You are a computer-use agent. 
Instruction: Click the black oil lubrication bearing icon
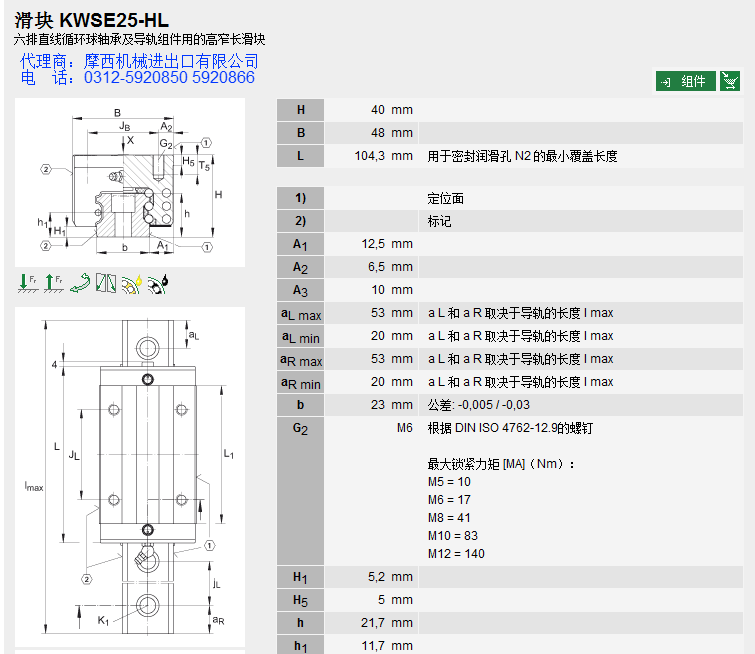[158, 284]
